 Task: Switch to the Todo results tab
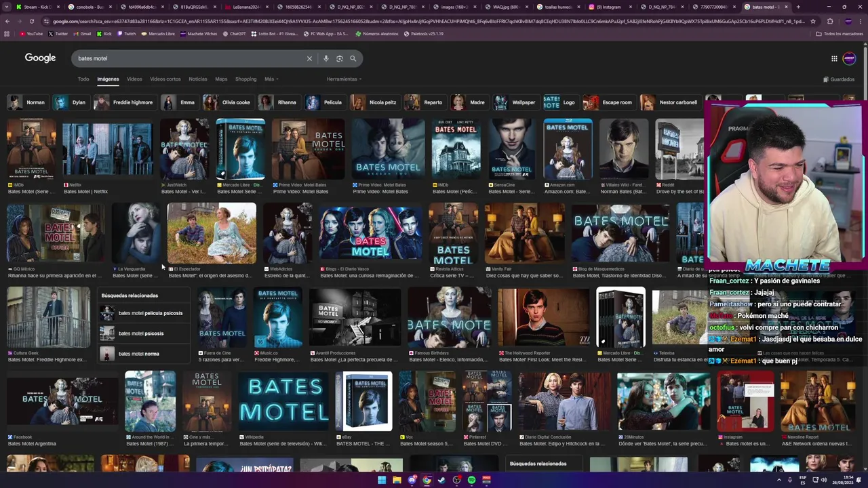tap(83, 79)
